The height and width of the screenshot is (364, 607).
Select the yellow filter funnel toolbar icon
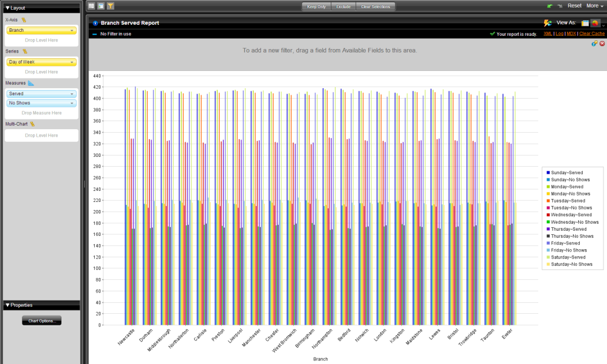(110, 5)
